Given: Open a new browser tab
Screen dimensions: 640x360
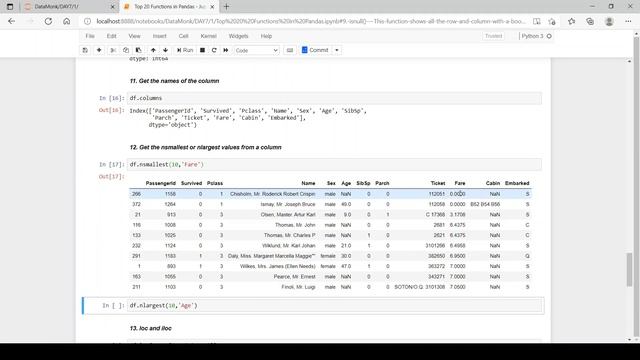Looking at the screenshot, I should (x=226, y=7).
